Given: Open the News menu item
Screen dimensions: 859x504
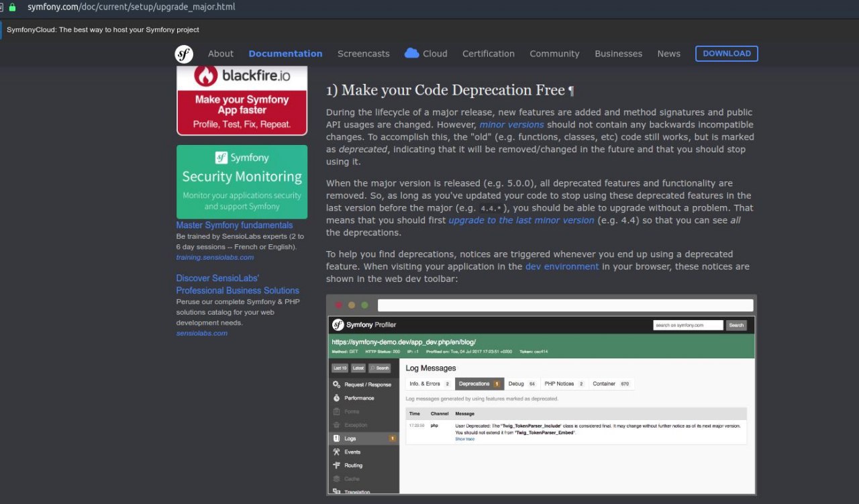Looking at the screenshot, I should [668, 54].
